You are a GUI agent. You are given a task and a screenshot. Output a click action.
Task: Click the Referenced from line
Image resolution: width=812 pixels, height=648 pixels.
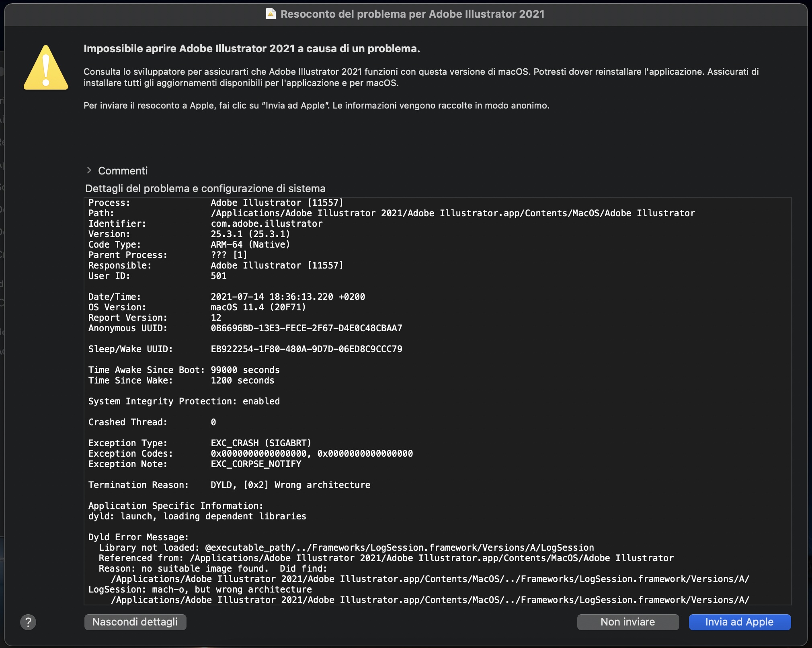pos(386,558)
